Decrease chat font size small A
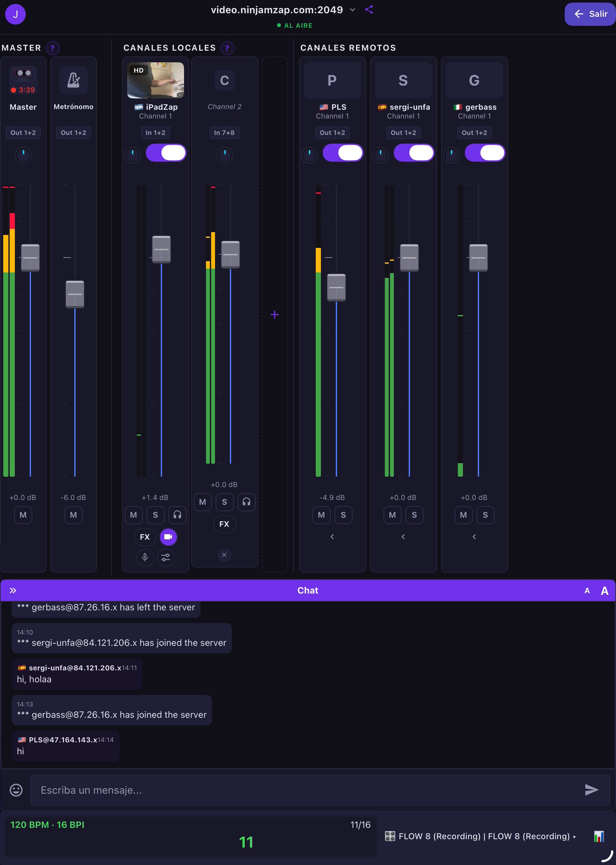Image resolution: width=616 pixels, height=865 pixels. point(587,591)
